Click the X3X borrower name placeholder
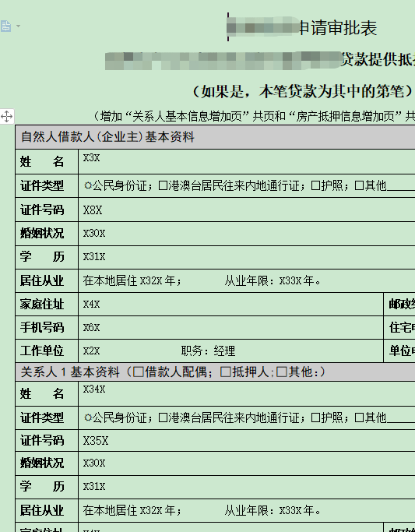 click(x=92, y=158)
